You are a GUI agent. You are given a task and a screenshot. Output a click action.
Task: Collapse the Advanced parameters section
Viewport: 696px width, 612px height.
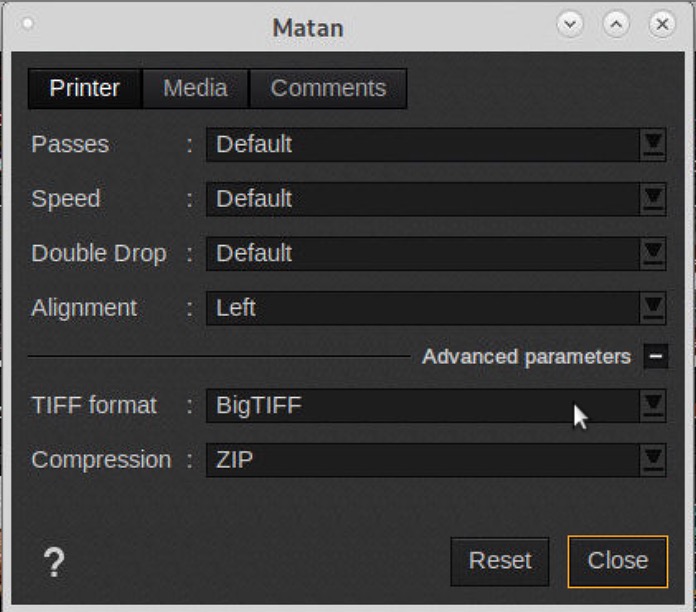tap(656, 356)
